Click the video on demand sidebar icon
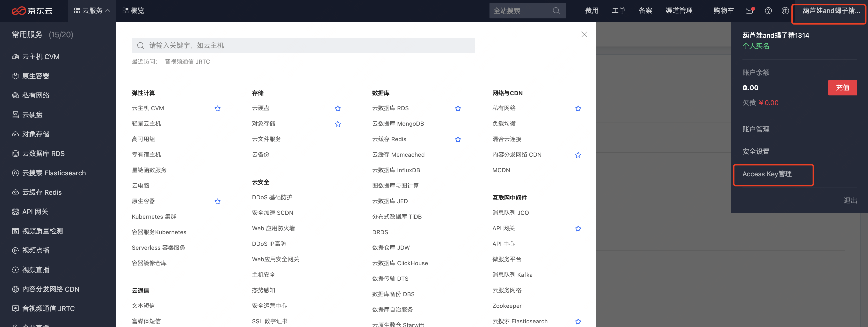Image resolution: width=868 pixels, height=327 pixels. tap(15, 250)
